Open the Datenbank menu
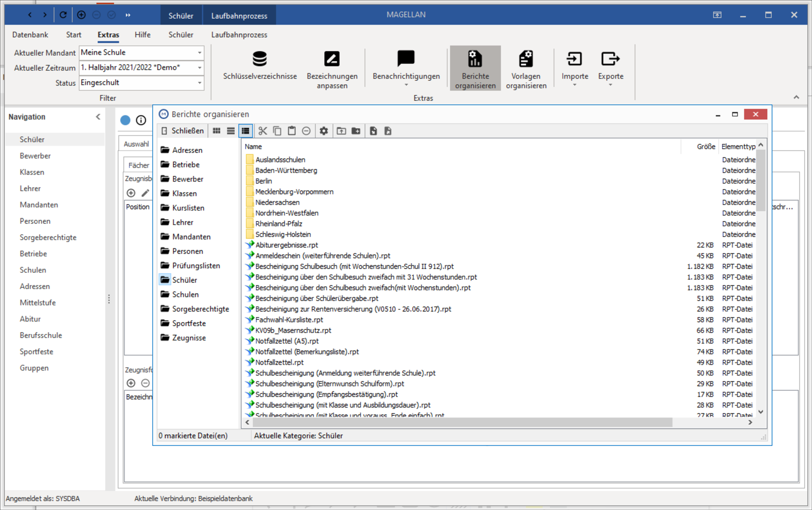Image resolution: width=812 pixels, height=510 pixels. pyautogui.click(x=30, y=35)
